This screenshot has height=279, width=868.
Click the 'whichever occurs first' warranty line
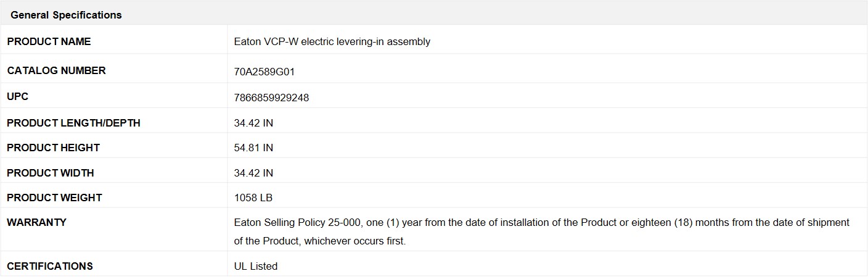point(320,241)
